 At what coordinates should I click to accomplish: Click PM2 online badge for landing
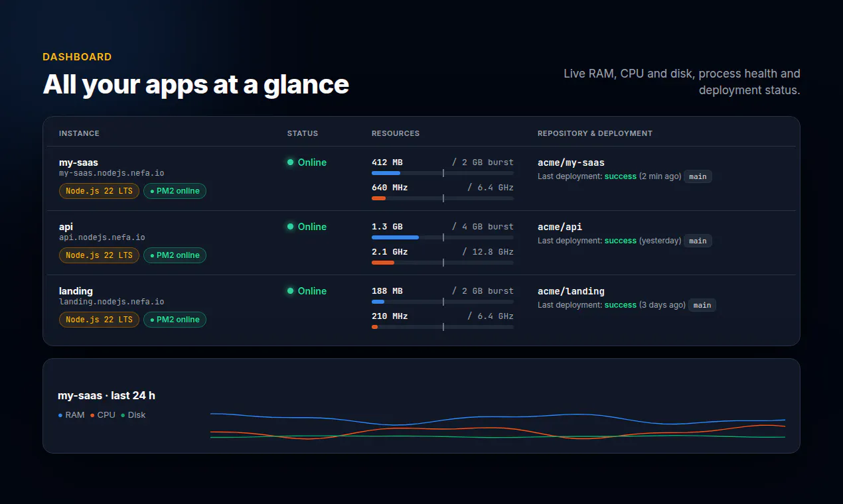click(175, 320)
